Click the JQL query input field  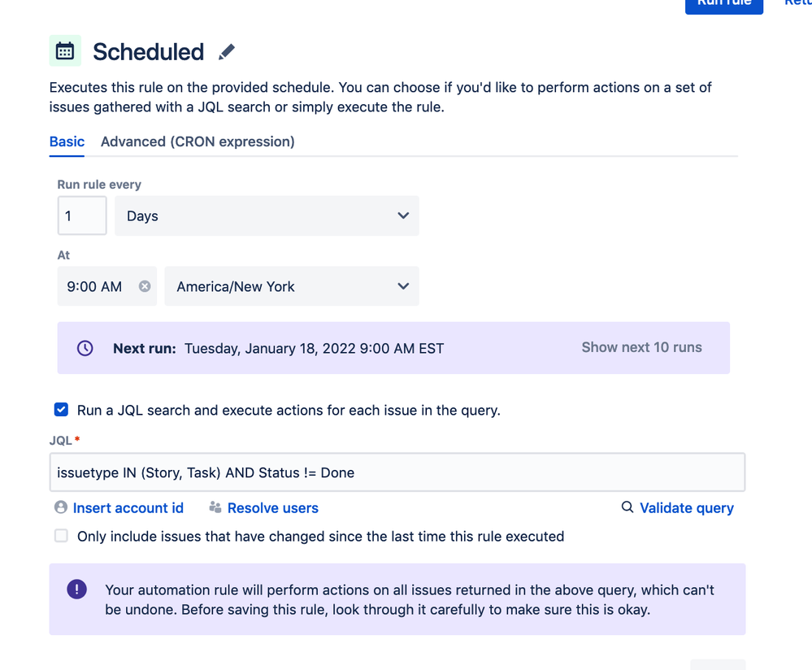[397, 472]
